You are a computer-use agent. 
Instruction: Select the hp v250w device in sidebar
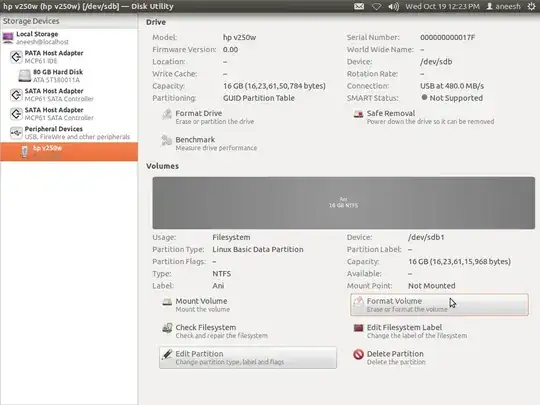pos(69,152)
